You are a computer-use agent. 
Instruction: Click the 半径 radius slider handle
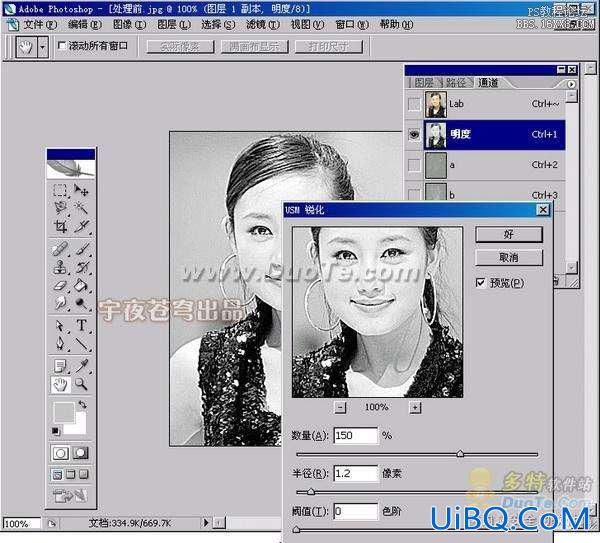(x=311, y=491)
